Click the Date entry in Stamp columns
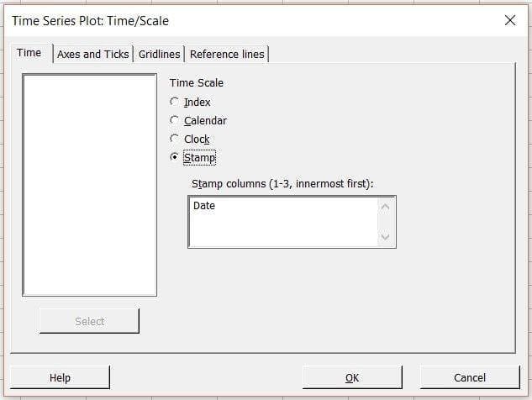Viewport: 532px width, 400px height. [204, 205]
